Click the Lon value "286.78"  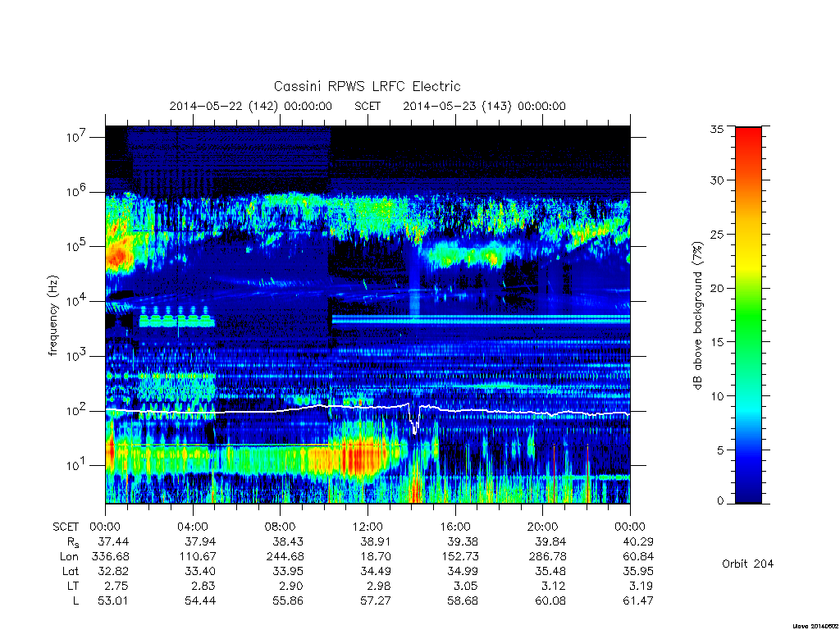547,557
